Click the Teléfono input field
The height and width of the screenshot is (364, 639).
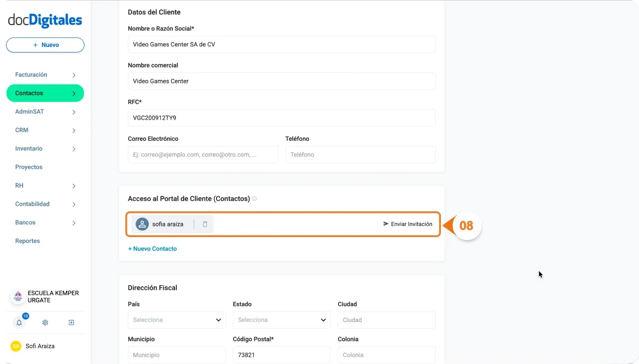coord(360,154)
